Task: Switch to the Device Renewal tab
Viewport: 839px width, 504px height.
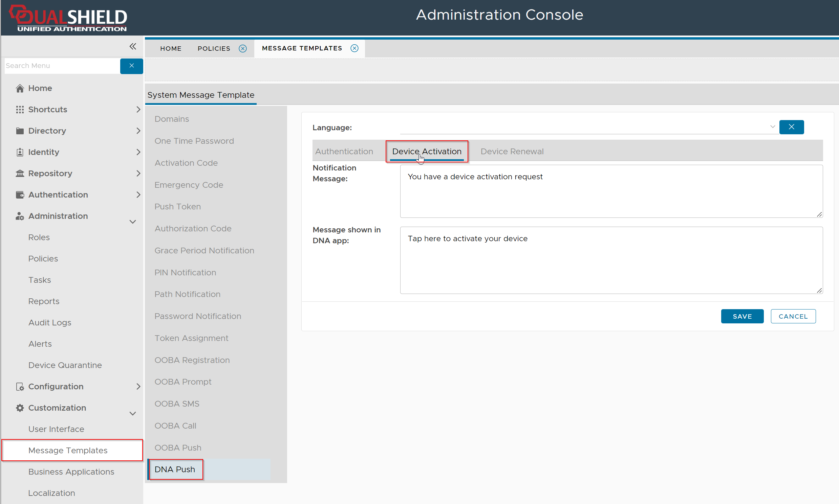Action: 512,152
